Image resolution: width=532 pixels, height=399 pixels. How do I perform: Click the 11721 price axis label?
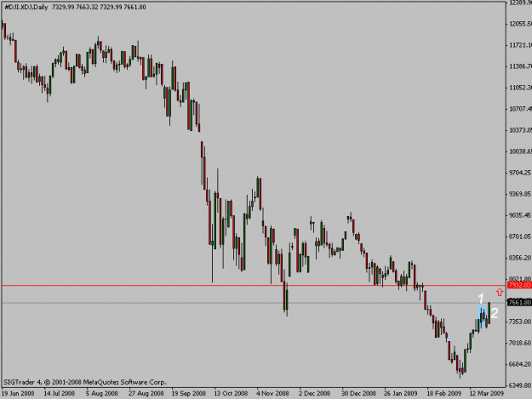coord(520,45)
